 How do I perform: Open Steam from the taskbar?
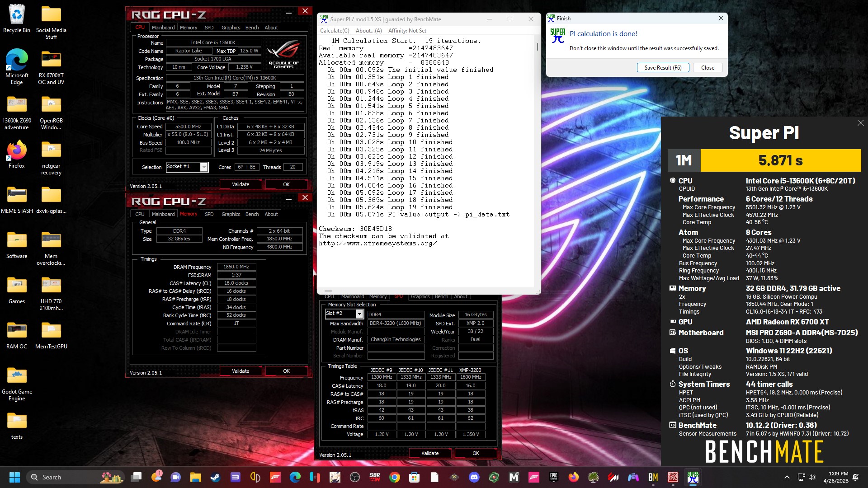(215, 477)
